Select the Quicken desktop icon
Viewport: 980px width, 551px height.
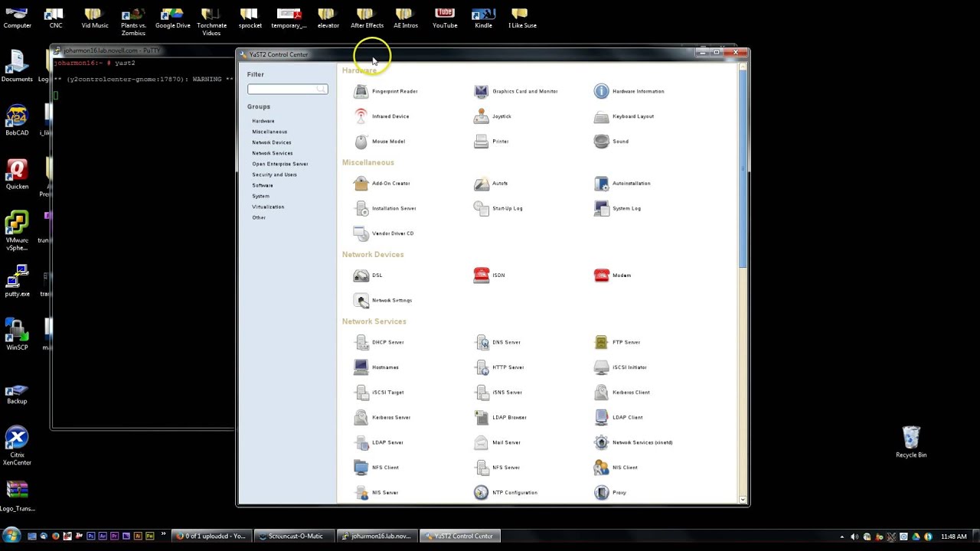(17, 174)
